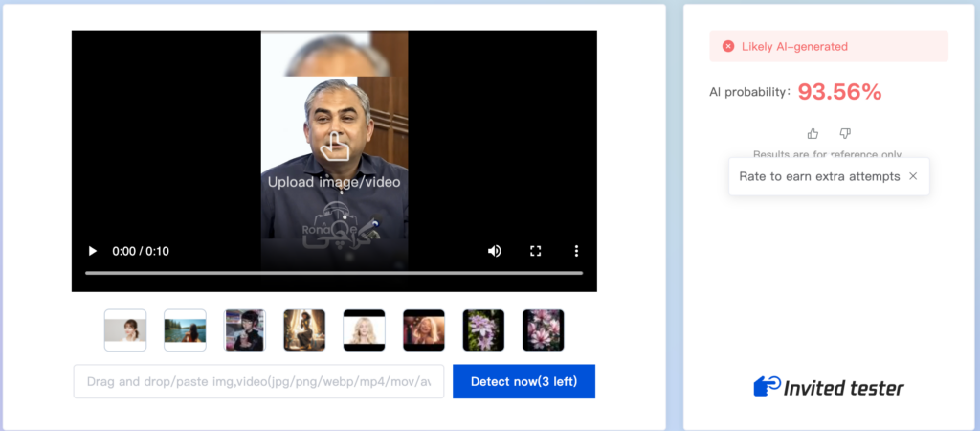The height and width of the screenshot is (431, 980).
Task: Open the video in fullscreen
Action: [535, 252]
